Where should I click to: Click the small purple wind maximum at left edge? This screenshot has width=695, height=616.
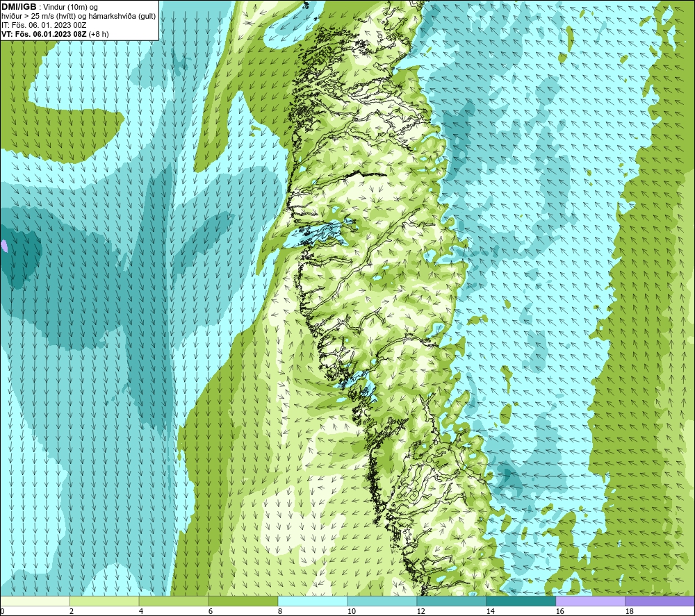pyautogui.click(x=3, y=246)
